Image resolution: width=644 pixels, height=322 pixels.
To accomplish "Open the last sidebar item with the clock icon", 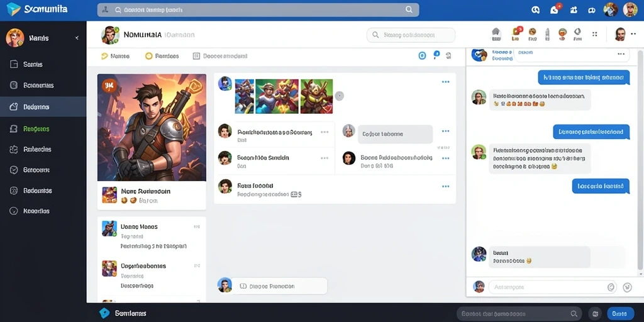I will [43, 211].
